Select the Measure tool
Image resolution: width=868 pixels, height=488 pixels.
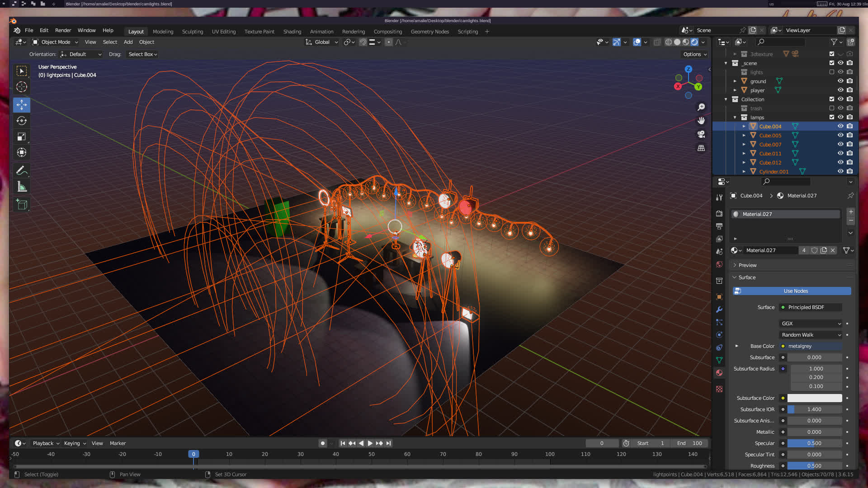(x=21, y=187)
